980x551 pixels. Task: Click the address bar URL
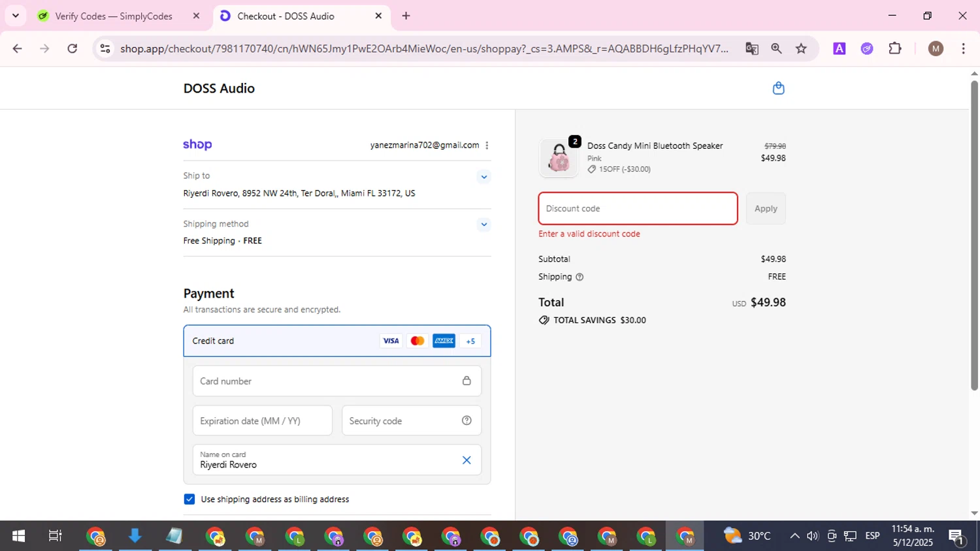(424, 48)
